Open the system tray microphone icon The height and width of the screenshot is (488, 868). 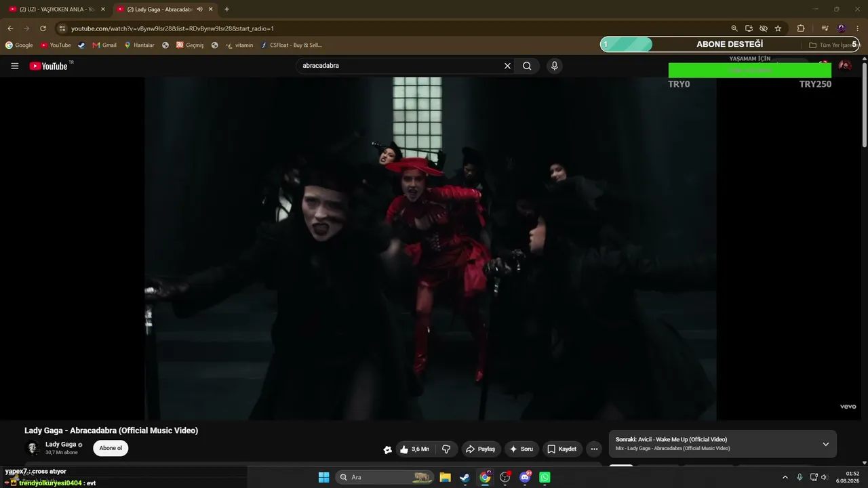[x=800, y=477]
